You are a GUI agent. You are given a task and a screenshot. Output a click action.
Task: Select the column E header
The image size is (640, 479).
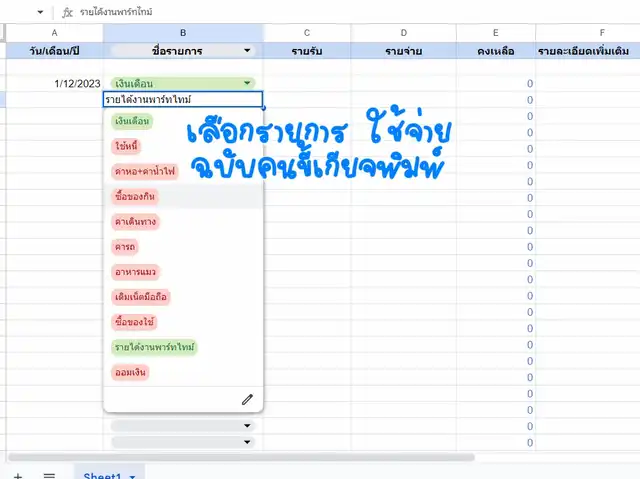[x=495, y=32]
